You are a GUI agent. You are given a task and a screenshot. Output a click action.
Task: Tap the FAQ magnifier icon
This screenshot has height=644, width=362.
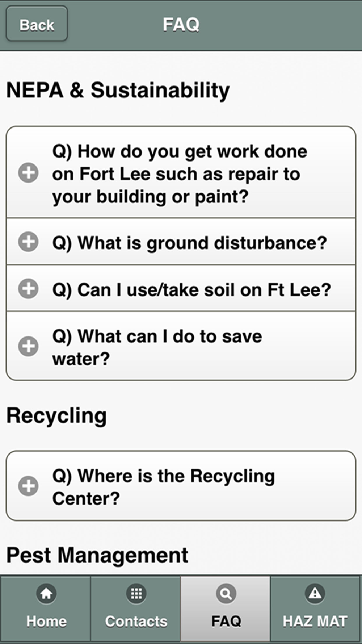point(226,594)
